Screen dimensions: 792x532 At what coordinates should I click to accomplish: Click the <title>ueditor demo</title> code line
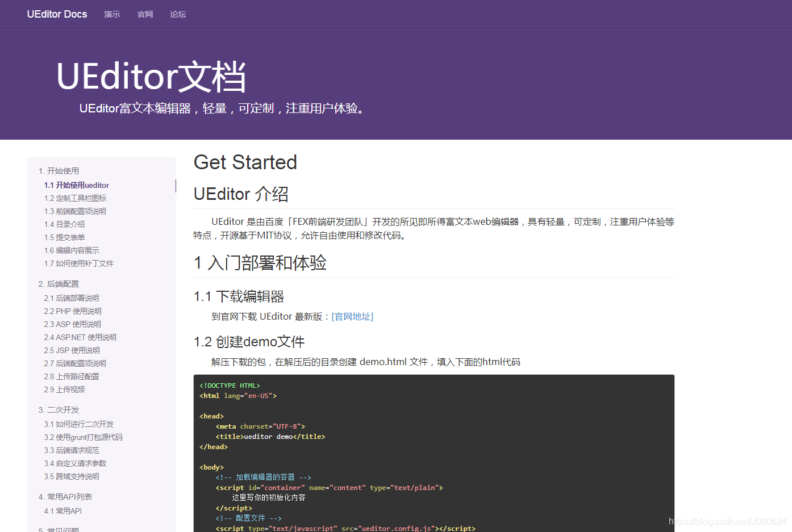pos(270,437)
